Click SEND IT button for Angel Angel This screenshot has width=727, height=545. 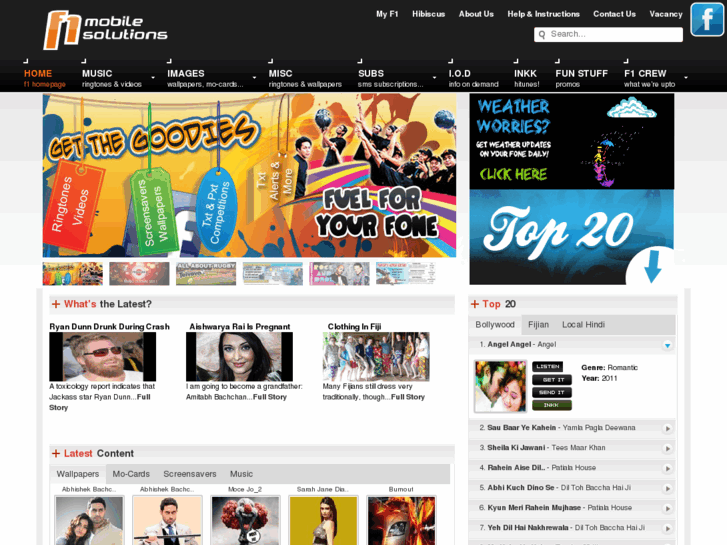point(552,392)
